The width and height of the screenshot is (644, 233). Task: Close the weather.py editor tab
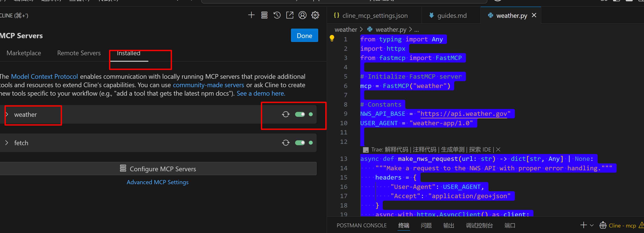[534, 15]
